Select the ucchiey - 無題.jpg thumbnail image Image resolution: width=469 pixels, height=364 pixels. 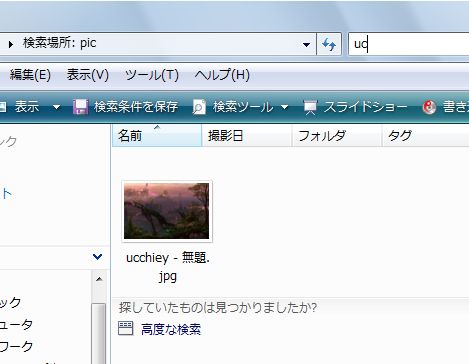[x=167, y=211]
